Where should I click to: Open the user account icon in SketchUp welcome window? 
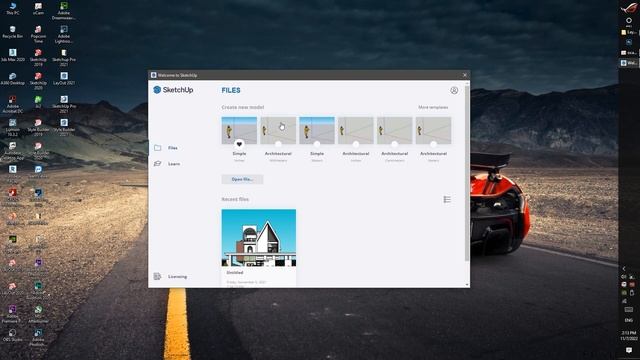(x=454, y=90)
